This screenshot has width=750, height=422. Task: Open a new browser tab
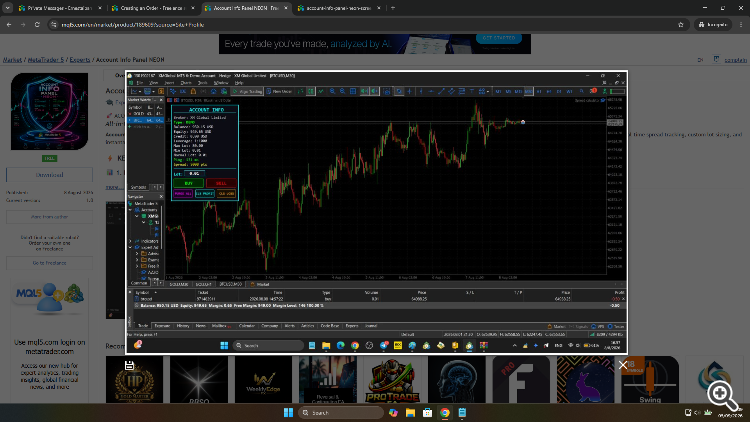click(393, 8)
